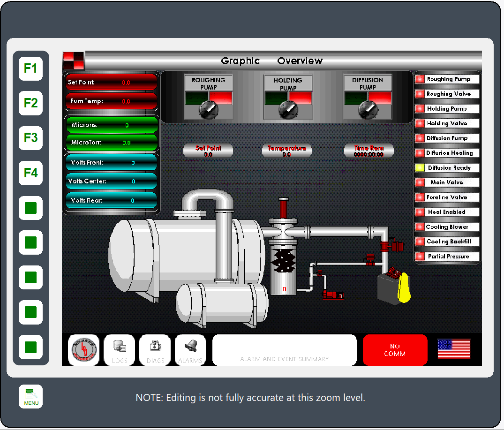Select the Diffusion Ready yellow indicator
This screenshot has width=504, height=431.
pos(420,168)
